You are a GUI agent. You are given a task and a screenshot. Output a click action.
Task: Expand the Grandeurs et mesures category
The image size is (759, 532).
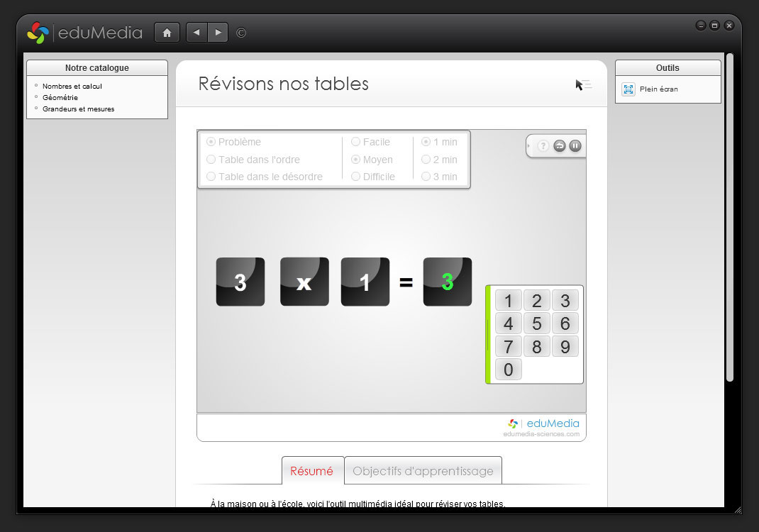point(78,109)
